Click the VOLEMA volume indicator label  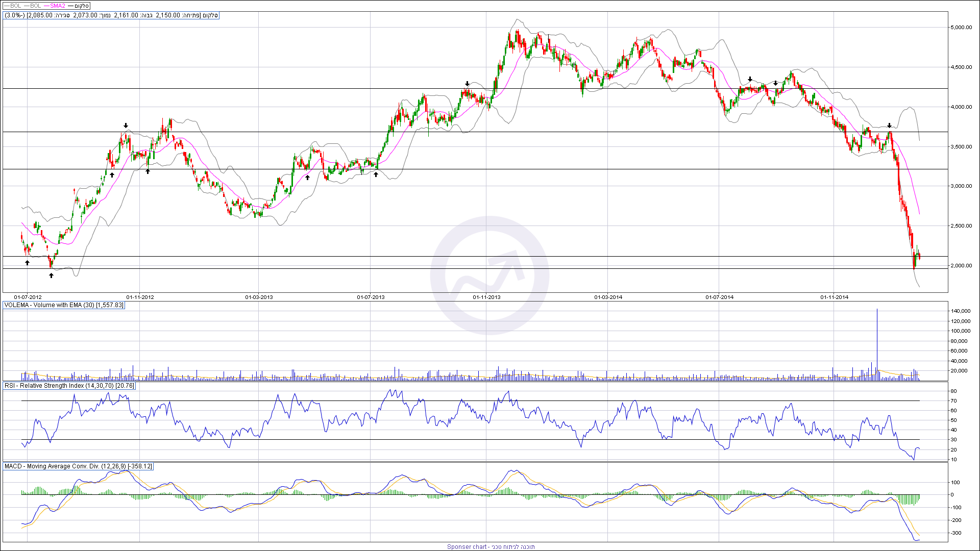coord(64,305)
